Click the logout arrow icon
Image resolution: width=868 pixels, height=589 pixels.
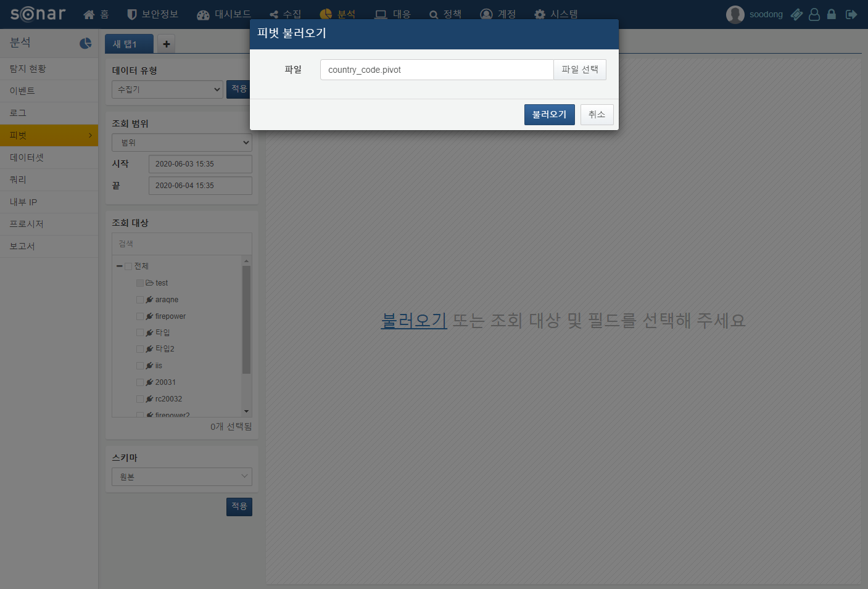tap(851, 14)
